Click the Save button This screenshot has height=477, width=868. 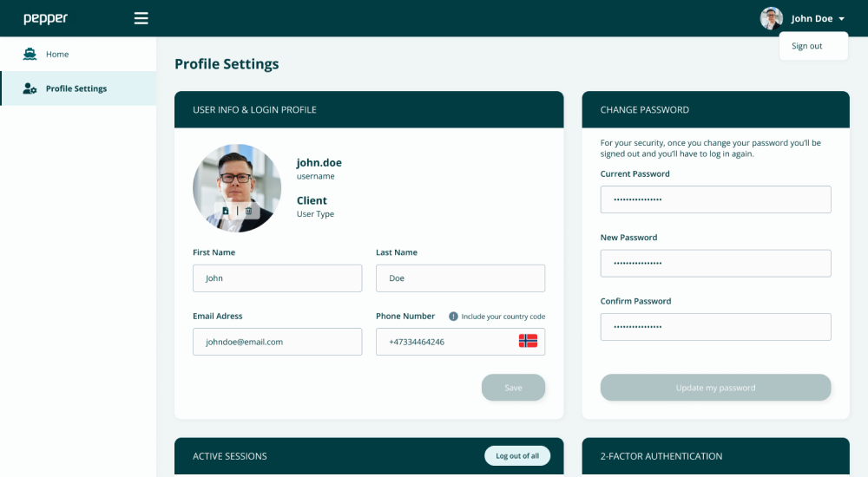click(x=513, y=388)
